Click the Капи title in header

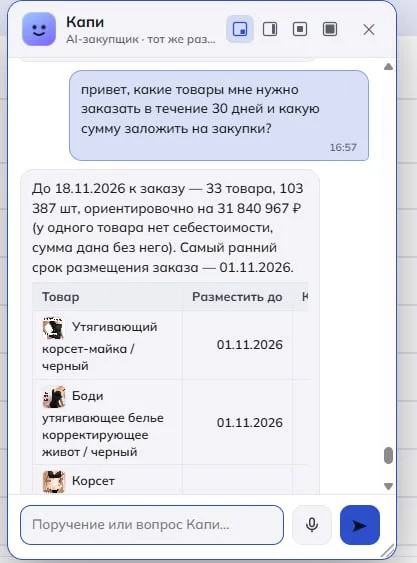coord(85,22)
